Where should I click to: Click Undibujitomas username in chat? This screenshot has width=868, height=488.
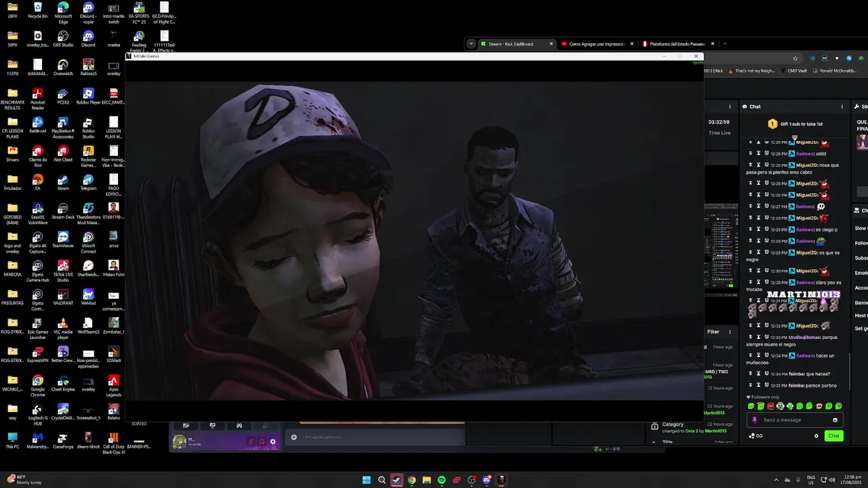point(804,337)
